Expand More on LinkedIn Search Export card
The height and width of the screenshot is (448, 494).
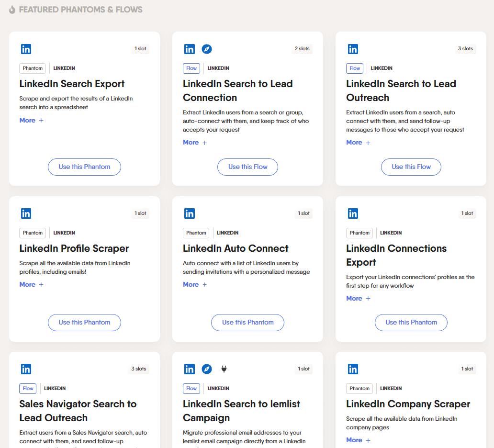tap(31, 120)
